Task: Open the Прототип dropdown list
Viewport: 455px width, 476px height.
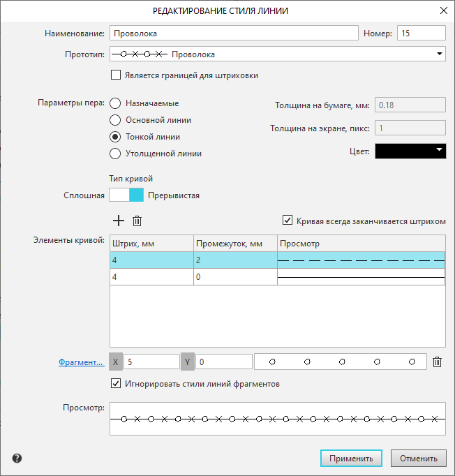Action: click(439, 54)
